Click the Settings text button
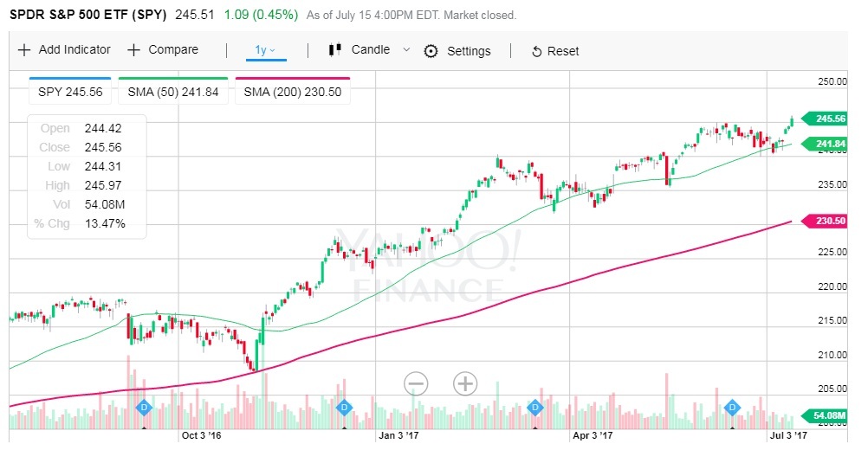Image resolution: width=868 pixels, height=463 pixels. (469, 51)
